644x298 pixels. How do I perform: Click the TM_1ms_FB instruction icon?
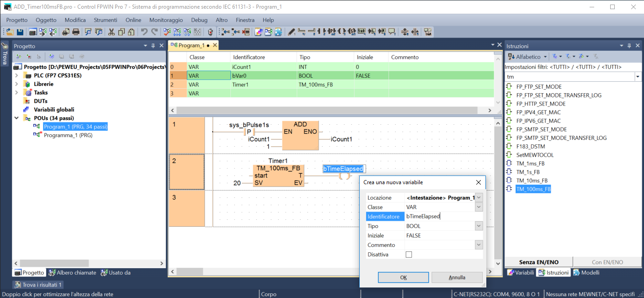click(x=510, y=163)
